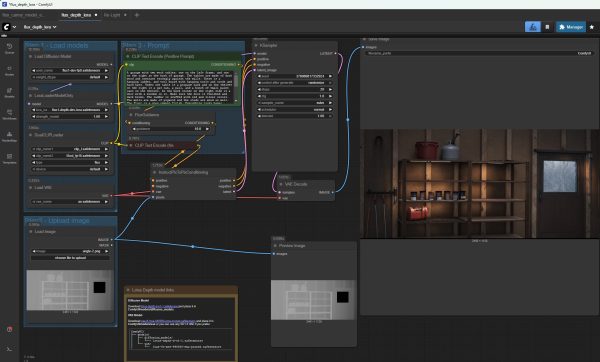Collapse the Load Diffusion Model node
Viewport: 600px width, 362px height.
point(31,56)
